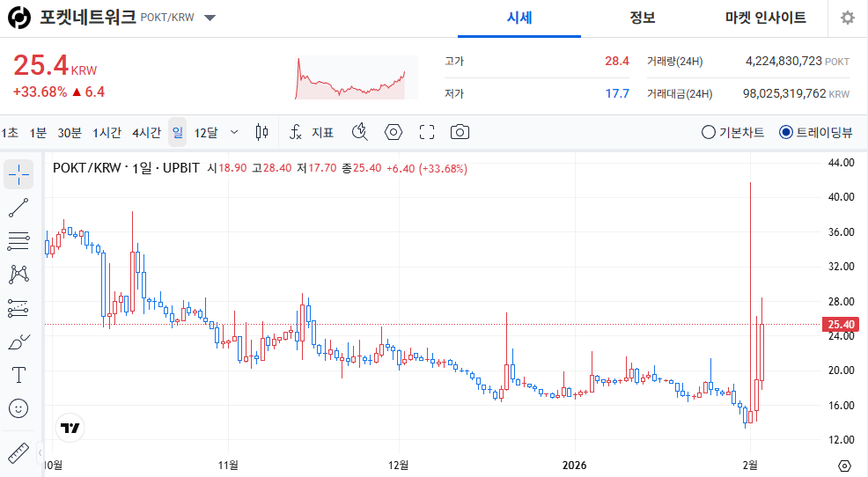Take a chart snapshot with camera icon
Screen dimensions: 868x477
click(x=460, y=132)
